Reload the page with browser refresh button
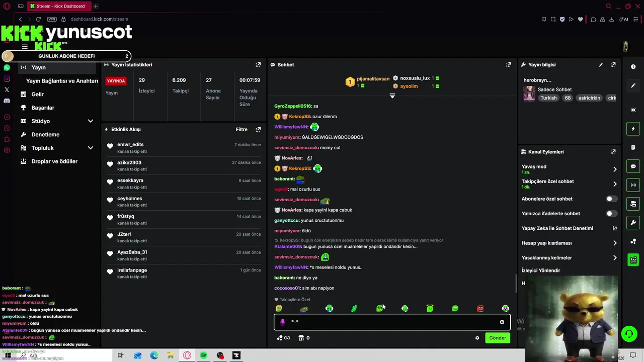Screen dimensions: 644x362 tap(38, 19)
